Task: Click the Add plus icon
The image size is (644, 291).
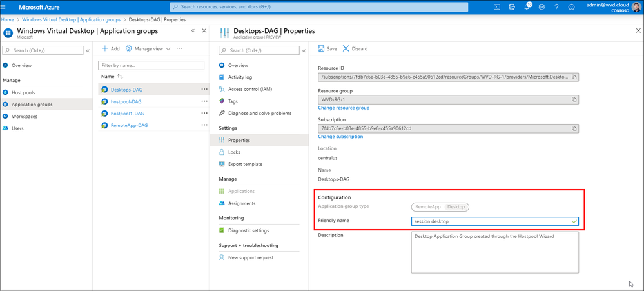Action: coord(104,48)
